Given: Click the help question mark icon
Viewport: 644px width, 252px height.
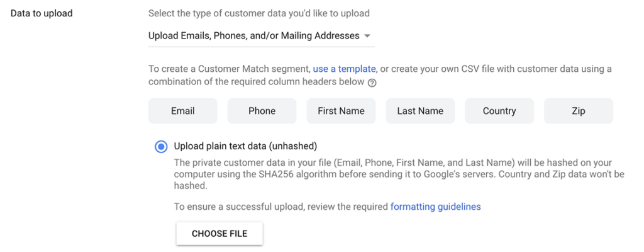Looking at the screenshot, I should pos(372,83).
